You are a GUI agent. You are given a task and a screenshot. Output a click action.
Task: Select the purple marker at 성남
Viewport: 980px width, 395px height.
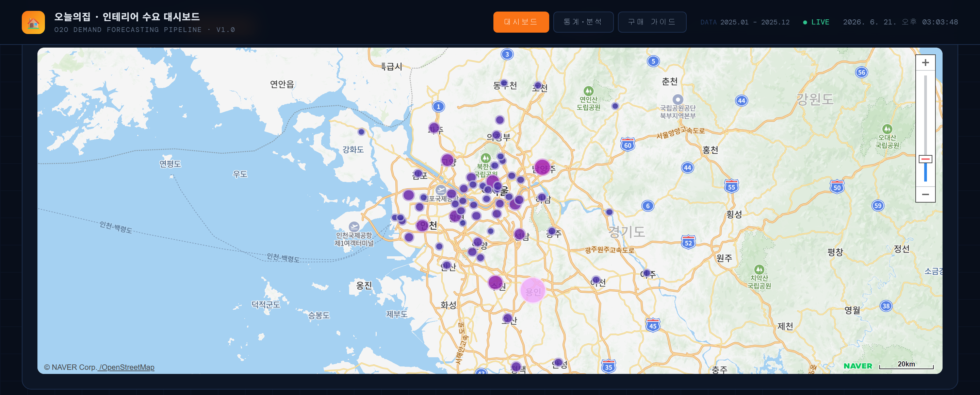click(519, 234)
